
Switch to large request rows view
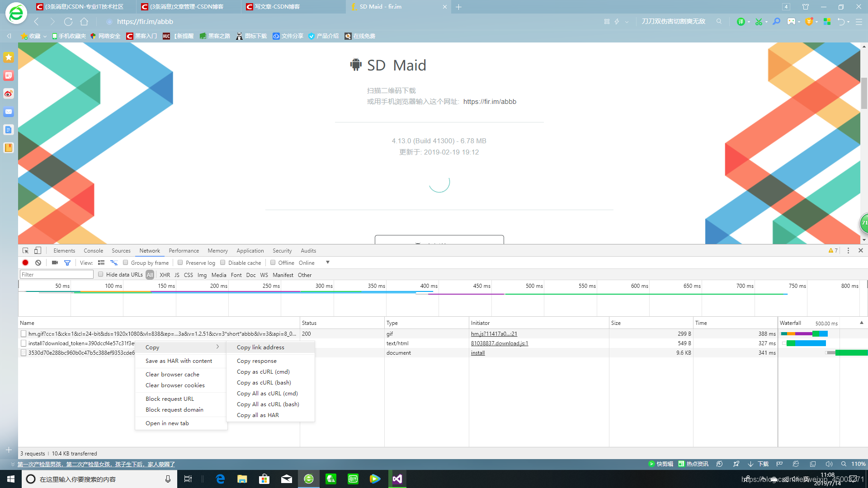(x=101, y=263)
